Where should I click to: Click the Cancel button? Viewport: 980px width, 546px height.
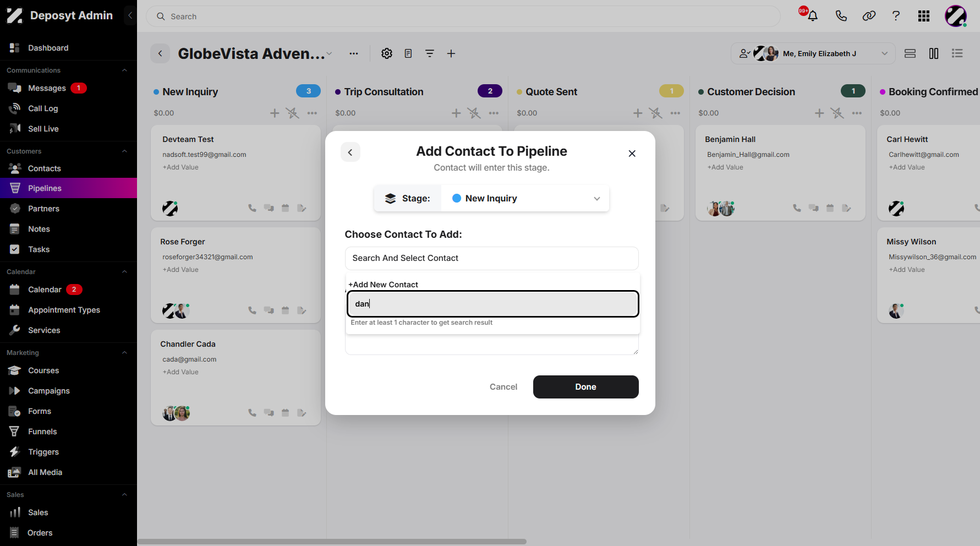pyautogui.click(x=503, y=387)
